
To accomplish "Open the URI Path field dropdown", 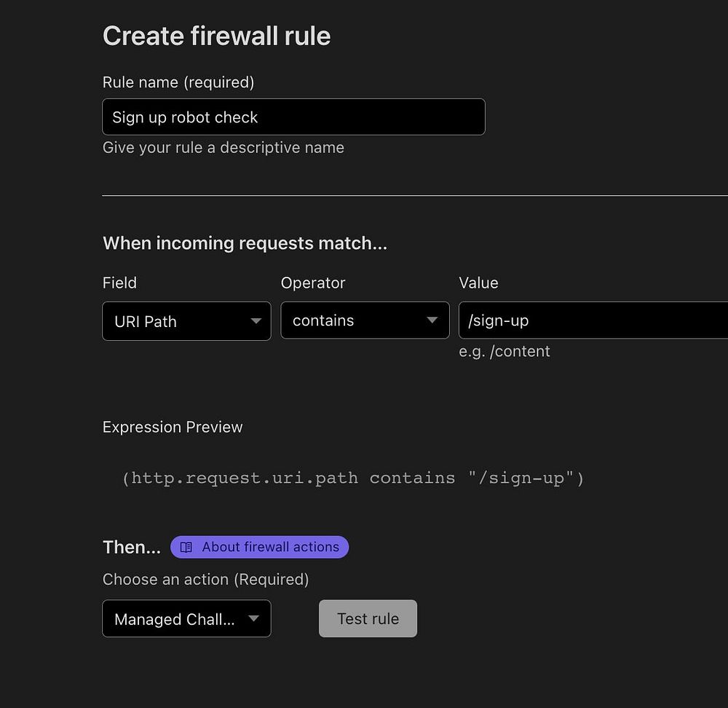I will pos(186,321).
